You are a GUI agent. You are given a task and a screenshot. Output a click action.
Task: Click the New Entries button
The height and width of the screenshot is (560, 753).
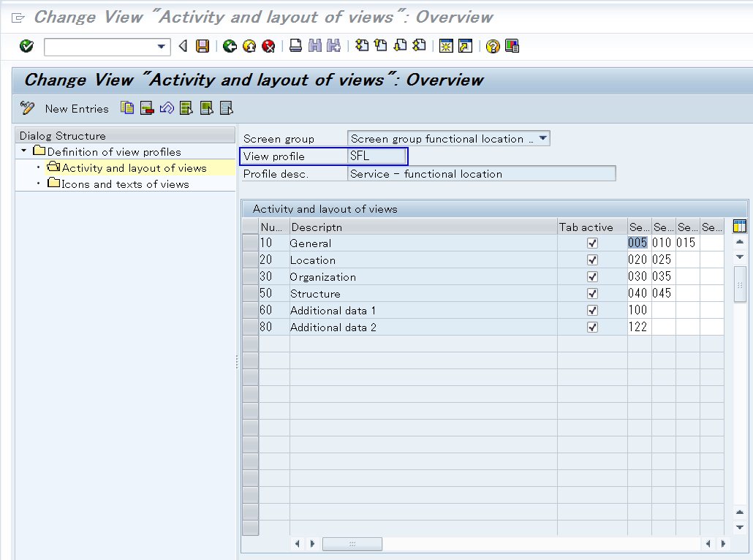click(77, 109)
